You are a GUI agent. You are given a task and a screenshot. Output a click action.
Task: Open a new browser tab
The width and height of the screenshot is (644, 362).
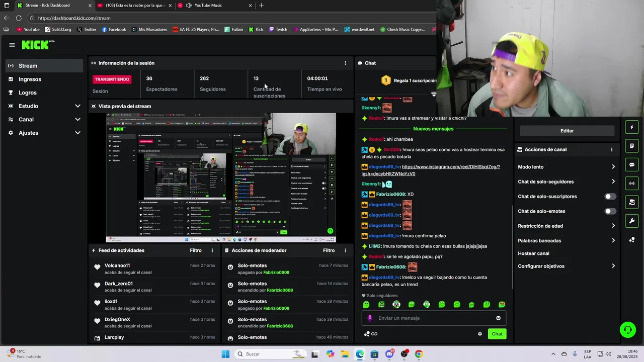tap(261, 6)
